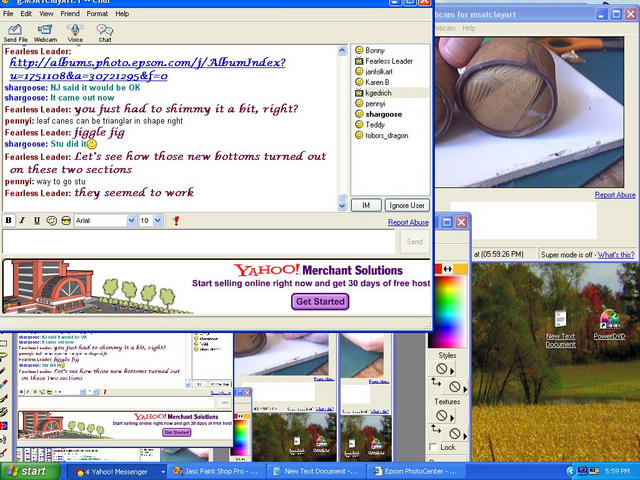Click the IM button

pyautogui.click(x=366, y=205)
